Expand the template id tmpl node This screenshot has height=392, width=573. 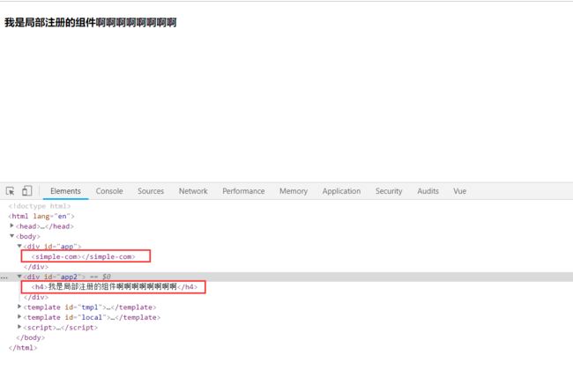point(19,307)
